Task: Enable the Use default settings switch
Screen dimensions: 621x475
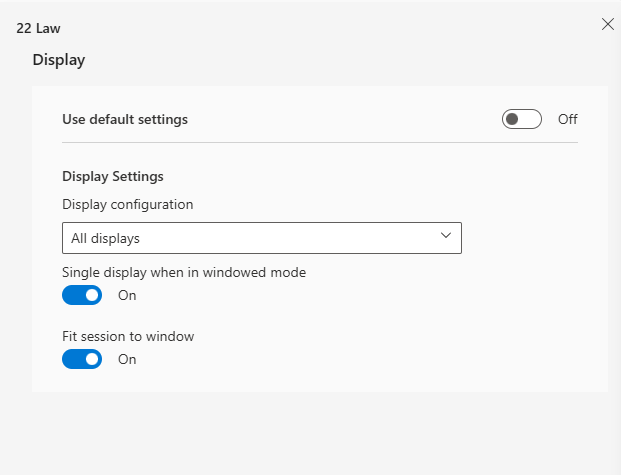Action: (522, 120)
